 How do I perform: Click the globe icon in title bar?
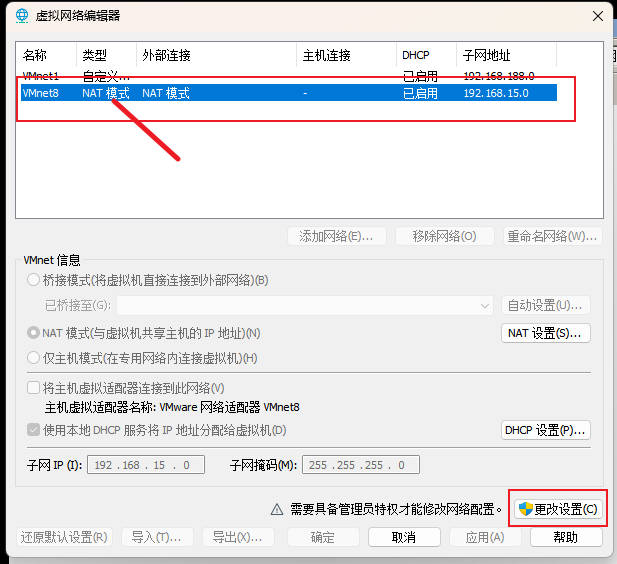[x=22, y=15]
